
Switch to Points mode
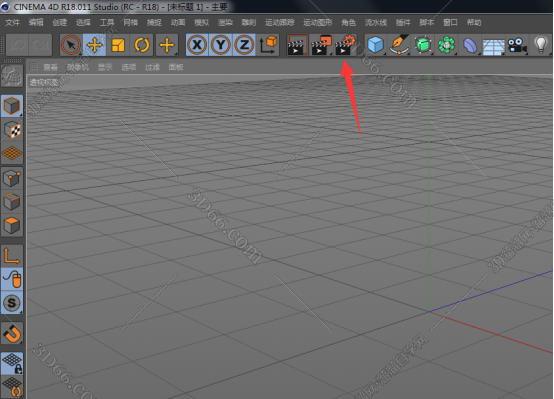(x=12, y=178)
